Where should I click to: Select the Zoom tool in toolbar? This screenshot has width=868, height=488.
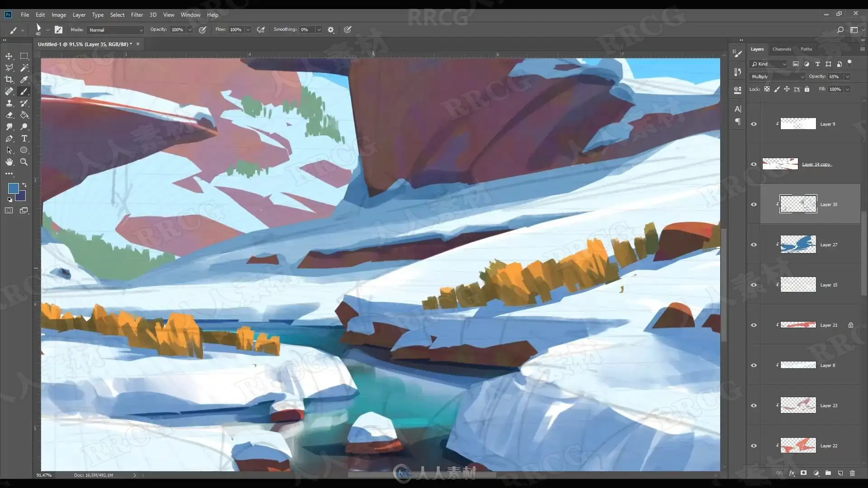pos(24,162)
